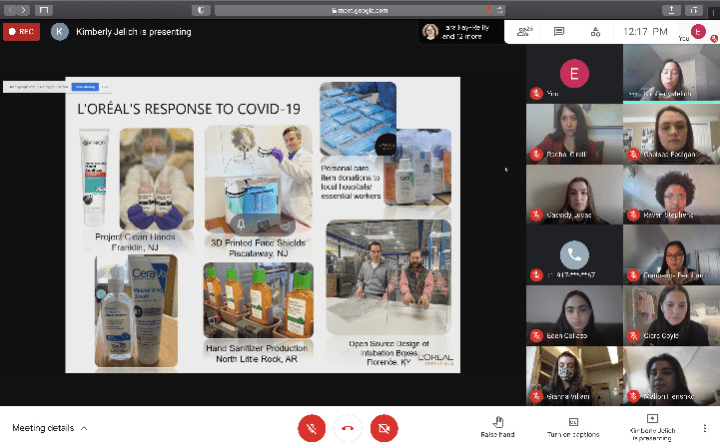This screenshot has height=448, width=720.
Task: Expand Meeting details chevron
Action: pyautogui.click(x=84, y=428)
